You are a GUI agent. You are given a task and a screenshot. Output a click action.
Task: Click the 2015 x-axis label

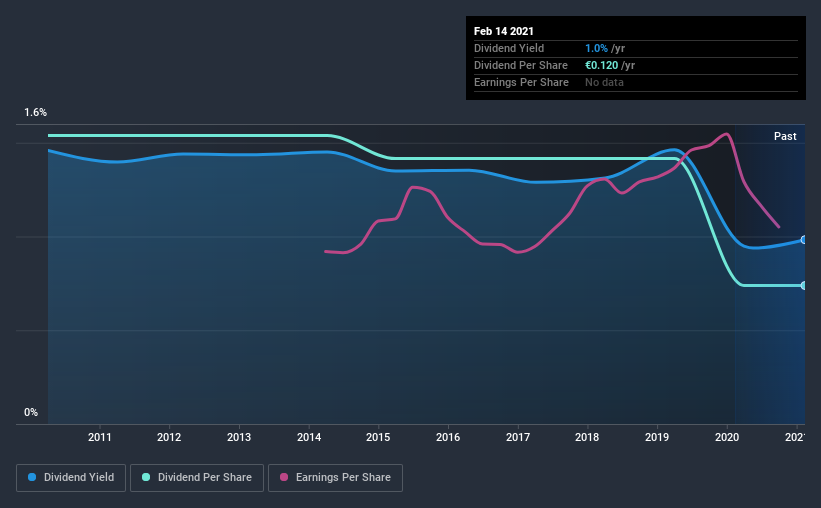(x=378, y=437)
